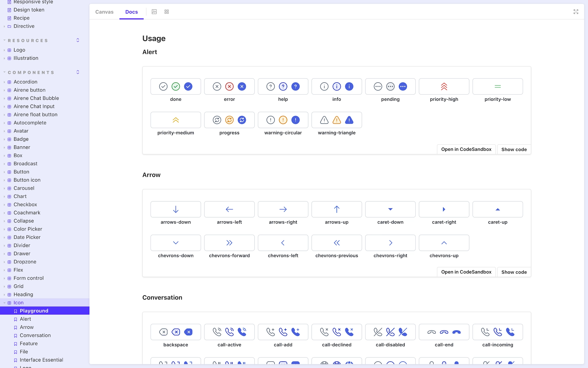Switch to the Docs tab

131,12
